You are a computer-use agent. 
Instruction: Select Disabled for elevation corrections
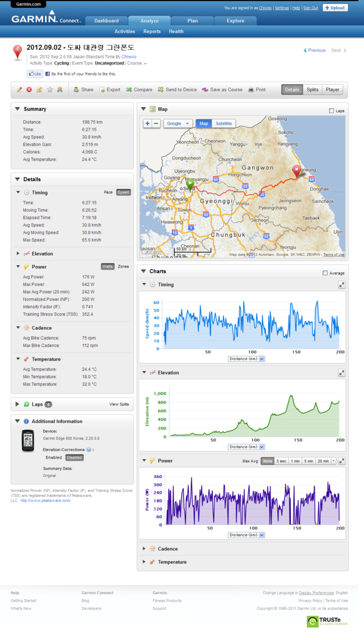74,457
